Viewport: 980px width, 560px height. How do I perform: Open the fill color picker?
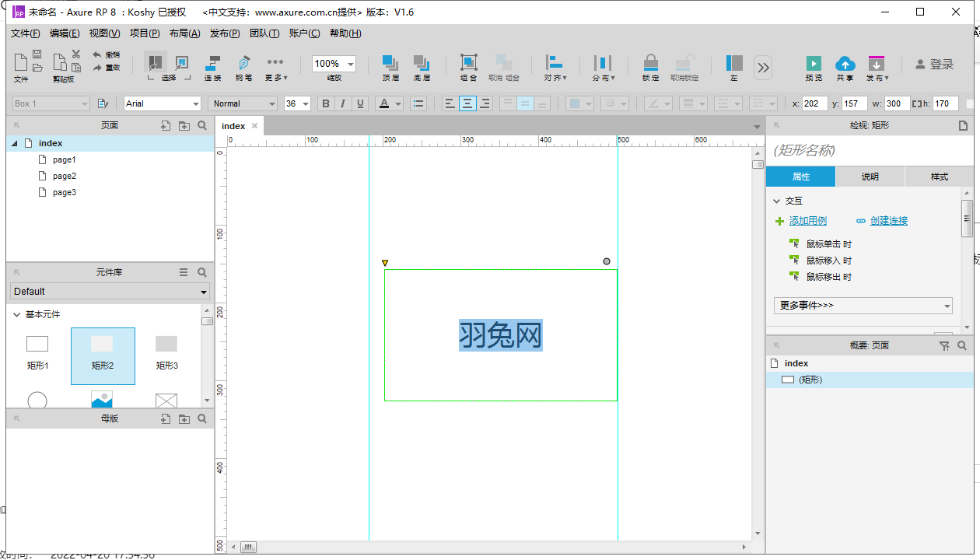(x=579, y=103)
